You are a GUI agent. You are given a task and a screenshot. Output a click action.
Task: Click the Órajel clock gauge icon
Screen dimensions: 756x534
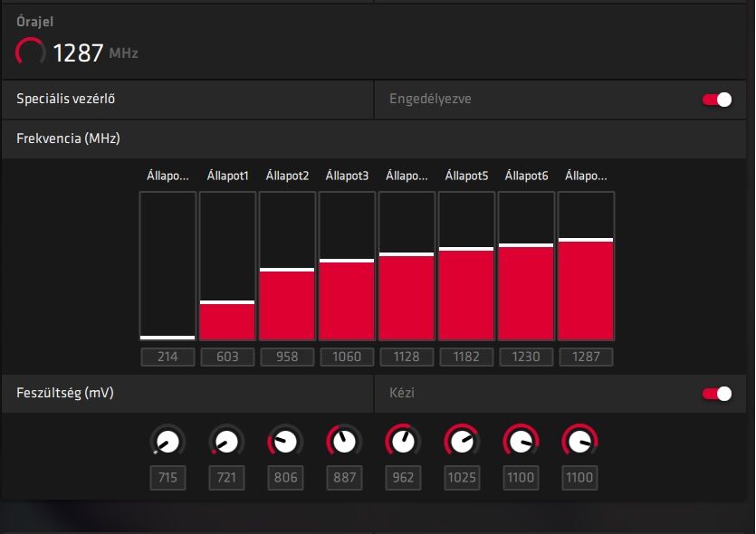(x=31, y=52)
